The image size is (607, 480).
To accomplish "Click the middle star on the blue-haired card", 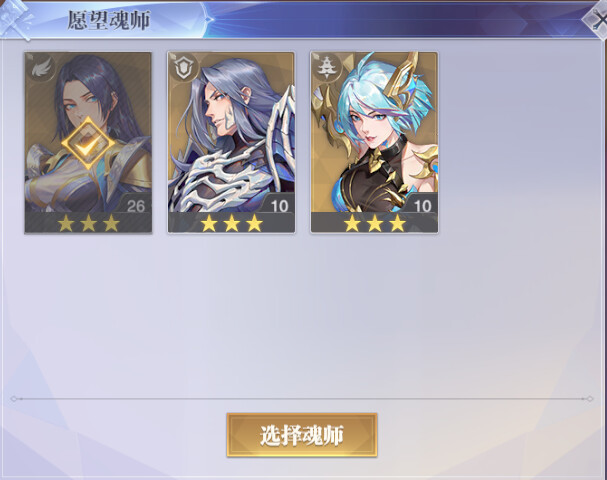I will point(375,223).
